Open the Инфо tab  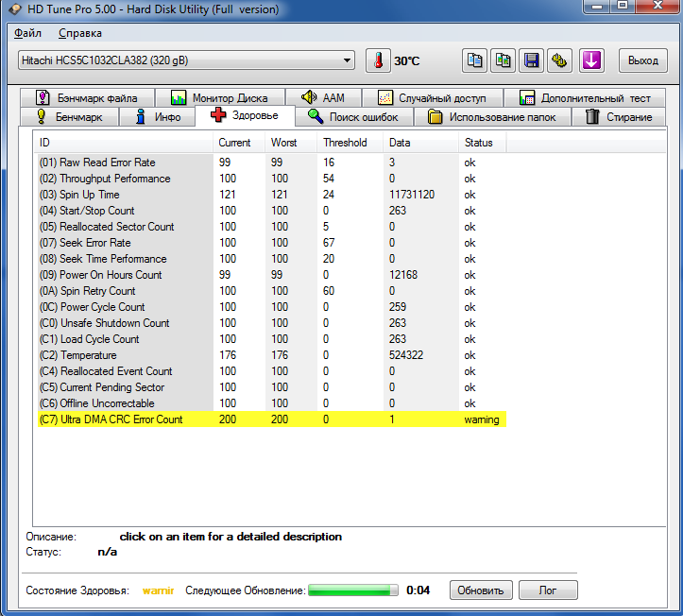157,117
